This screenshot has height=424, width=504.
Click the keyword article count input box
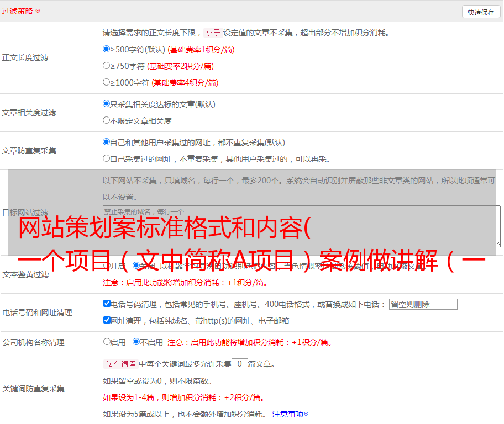pyautogui.click(x=239, y=364)
